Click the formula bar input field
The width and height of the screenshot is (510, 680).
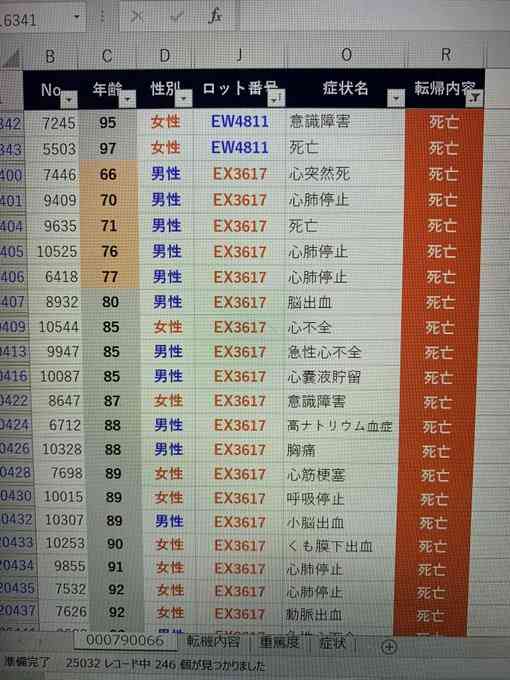369,16
